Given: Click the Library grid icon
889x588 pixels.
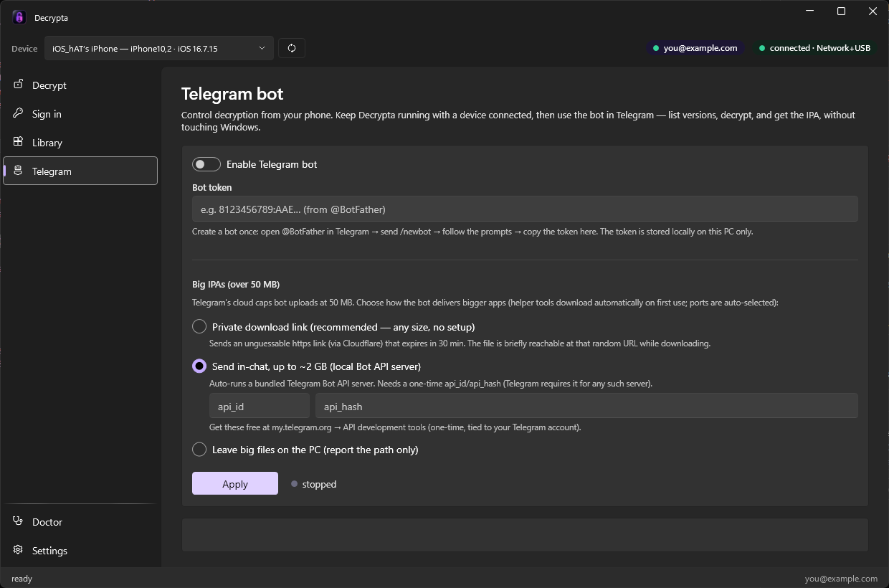Looking at the screenshot, I should coord(18,142).
